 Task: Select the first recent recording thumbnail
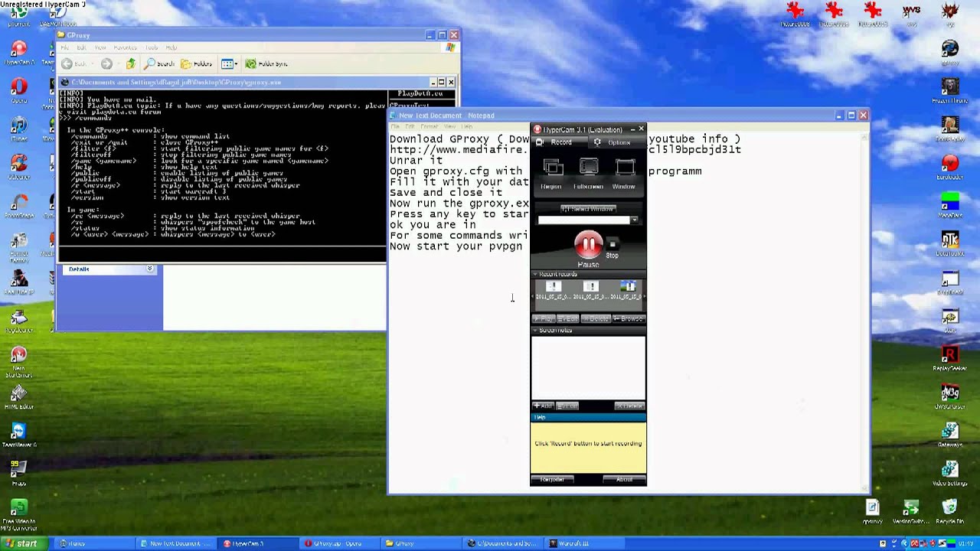coord(553,291)
